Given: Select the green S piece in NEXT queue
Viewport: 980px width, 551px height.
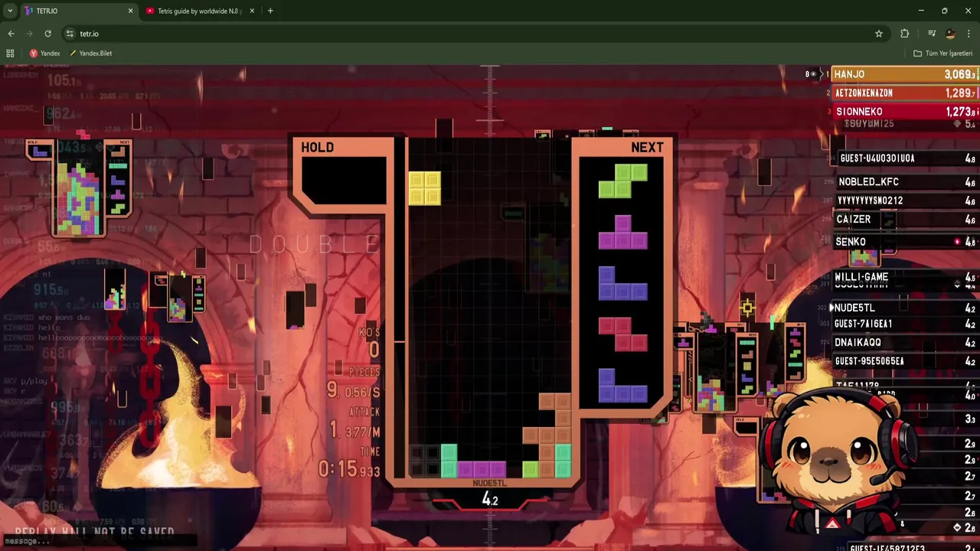Looking at the screenshot, I should point(622,181).
